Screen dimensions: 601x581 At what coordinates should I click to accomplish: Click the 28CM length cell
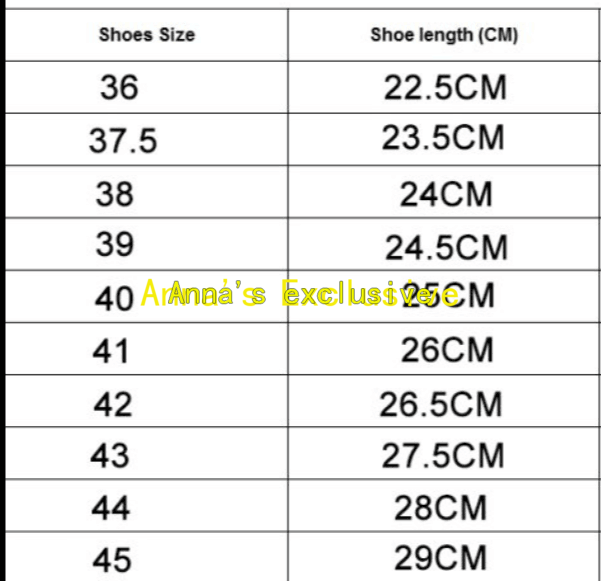(x=441, y=508)
